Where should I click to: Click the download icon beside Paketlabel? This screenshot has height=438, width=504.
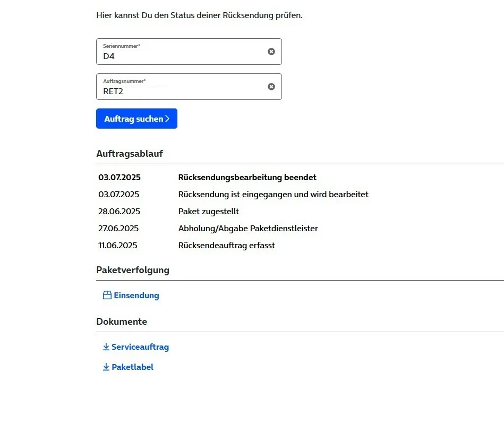tap(106, 367)
